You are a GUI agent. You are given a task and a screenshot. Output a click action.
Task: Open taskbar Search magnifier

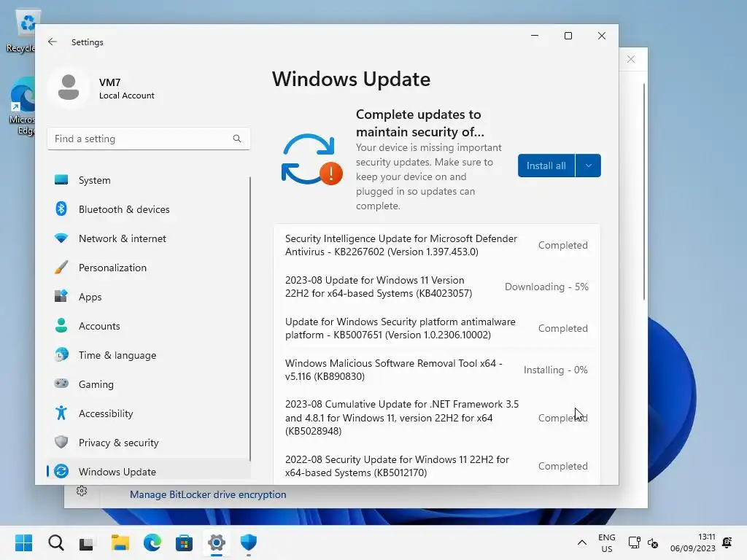click(x=55, y=542)
